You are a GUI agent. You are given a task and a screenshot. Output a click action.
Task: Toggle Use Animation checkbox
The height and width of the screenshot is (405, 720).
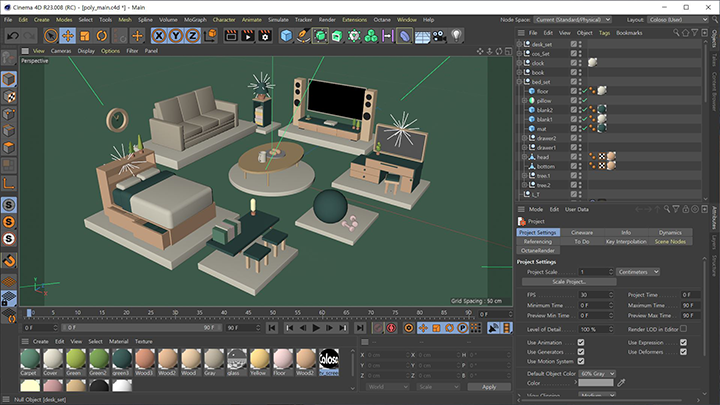tap(581, 343)
